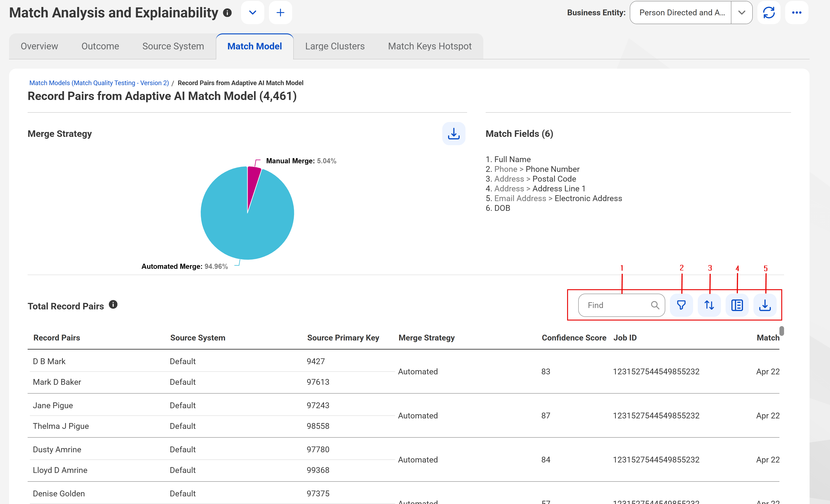Select the Lloyd D Amrine record
The height and width of the screenshot is (504, 830).
(60, 470)
